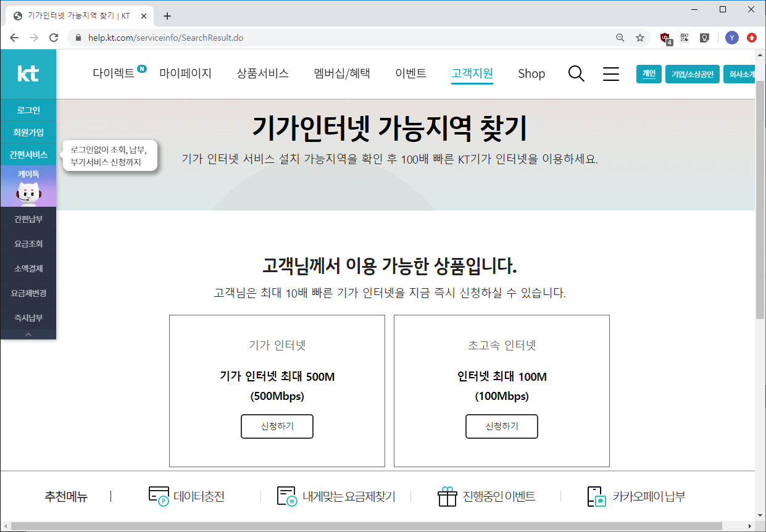
Task: Click the red Chrome update icon
Action: click(752, 38)
